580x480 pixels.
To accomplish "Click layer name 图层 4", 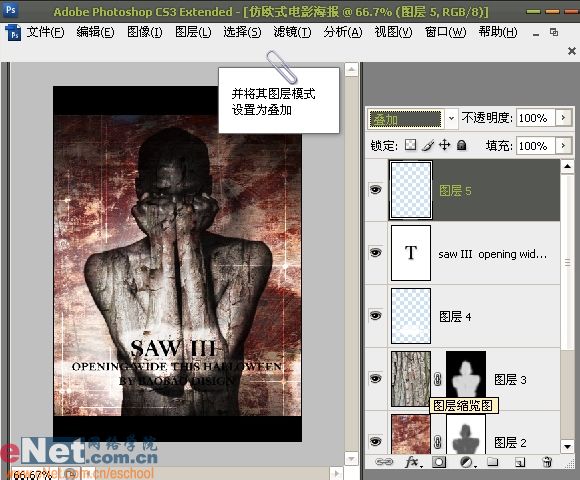I will pos(455,317).
